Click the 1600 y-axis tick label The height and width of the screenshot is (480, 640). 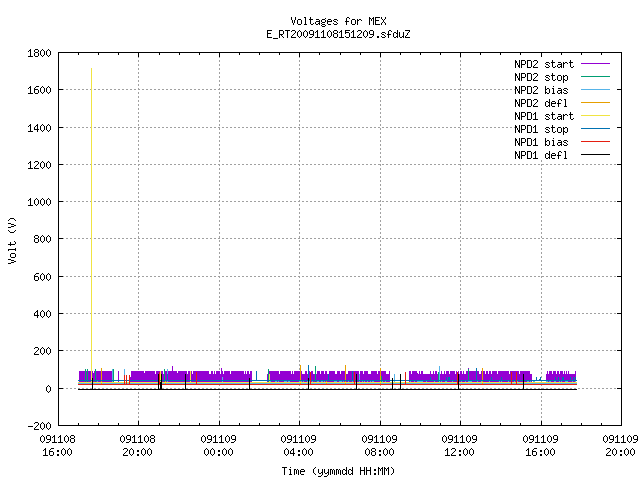(x=39, y=90)
